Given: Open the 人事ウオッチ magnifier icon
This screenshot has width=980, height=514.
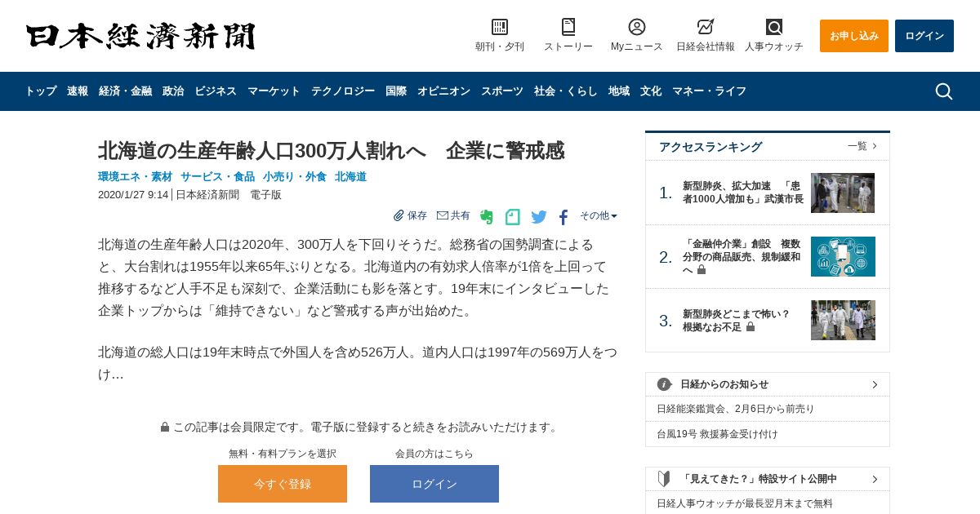Looking at the screenshot, I should (774, 27).
